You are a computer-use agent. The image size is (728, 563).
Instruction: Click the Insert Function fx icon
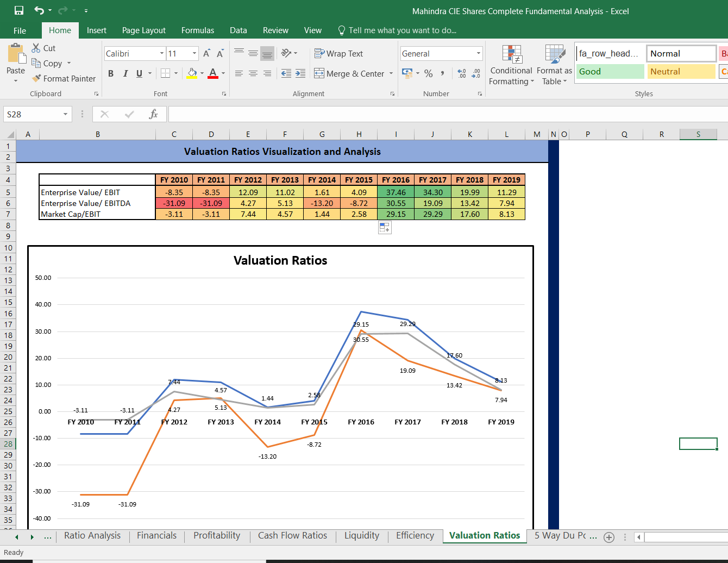(x=154, y=114)
